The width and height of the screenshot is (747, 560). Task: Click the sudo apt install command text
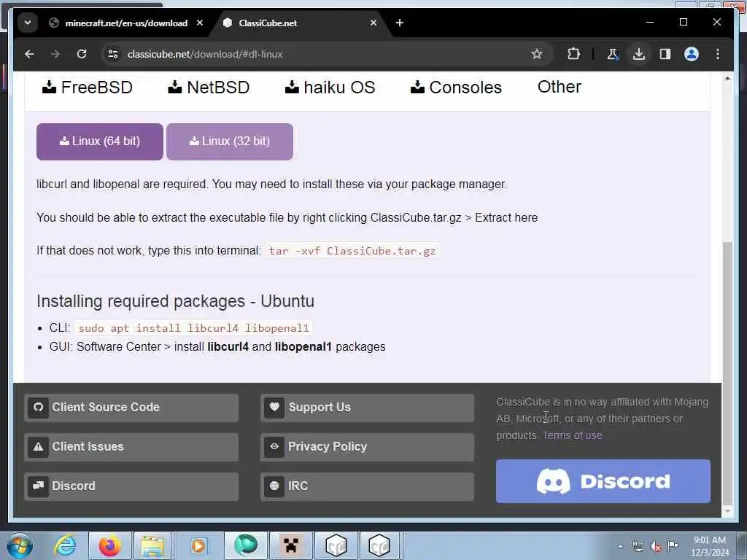click(193, 328)
